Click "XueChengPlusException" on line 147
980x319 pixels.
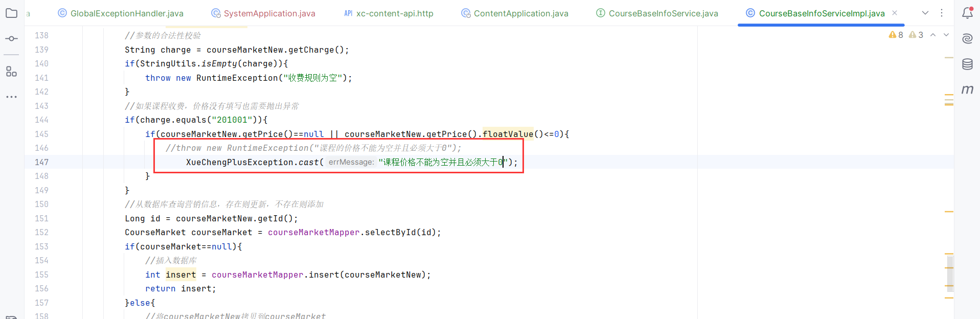[x=240, y=162]
